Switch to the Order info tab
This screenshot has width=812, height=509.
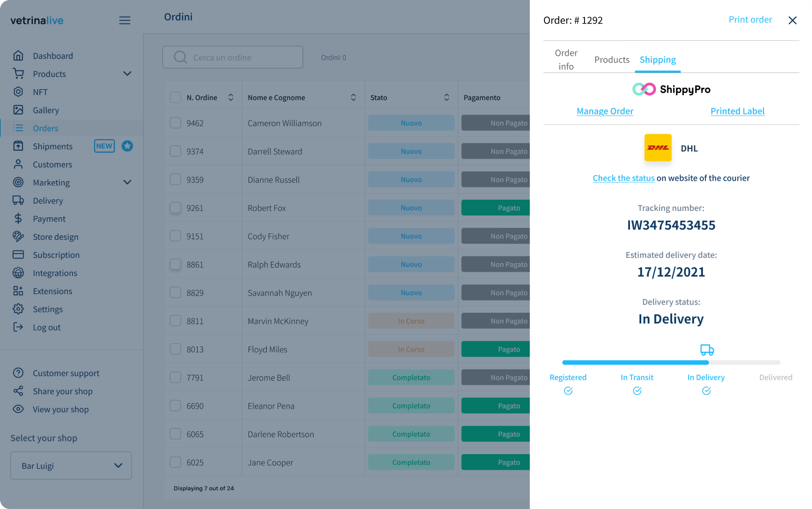[566, 60]
